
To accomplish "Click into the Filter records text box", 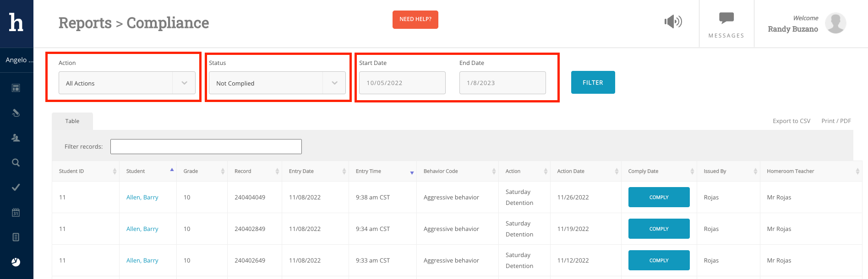I will [x=206, y=147].
